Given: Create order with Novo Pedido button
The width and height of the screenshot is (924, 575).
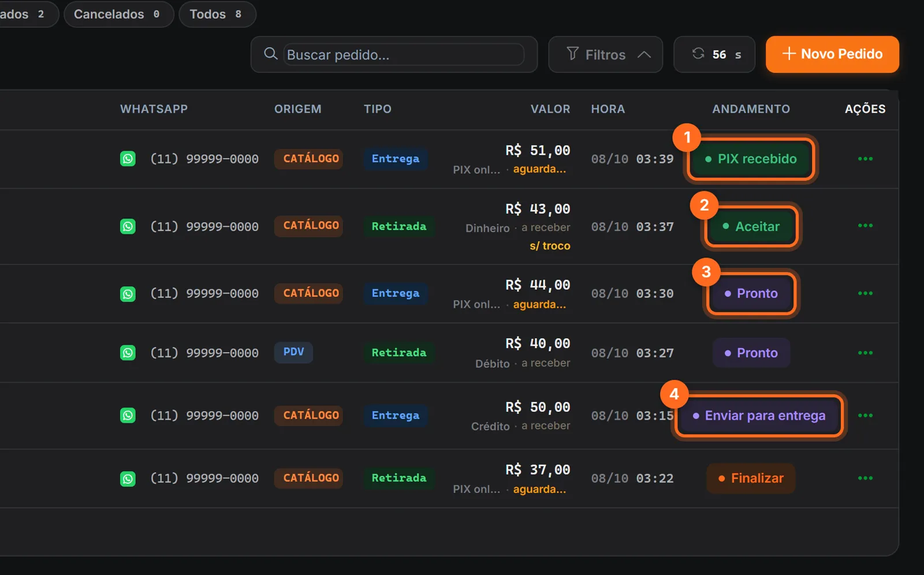Looking at the screenshot, I should [832, 54].
